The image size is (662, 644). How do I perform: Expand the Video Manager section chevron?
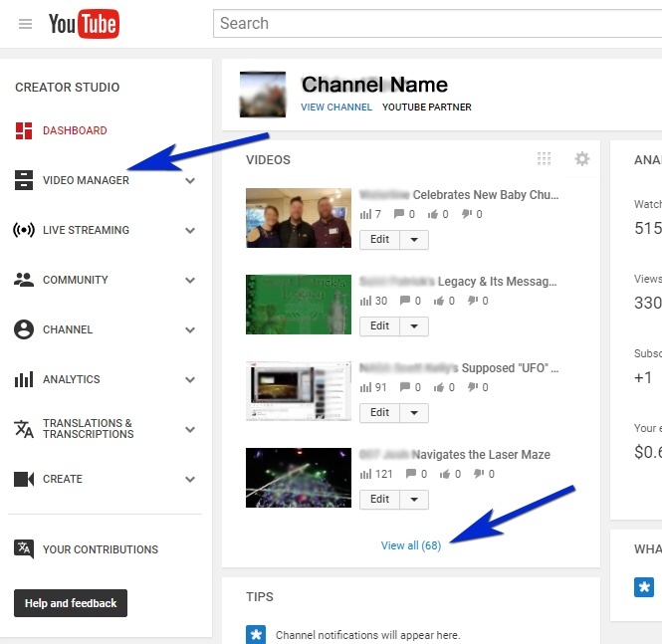[190, 180]
